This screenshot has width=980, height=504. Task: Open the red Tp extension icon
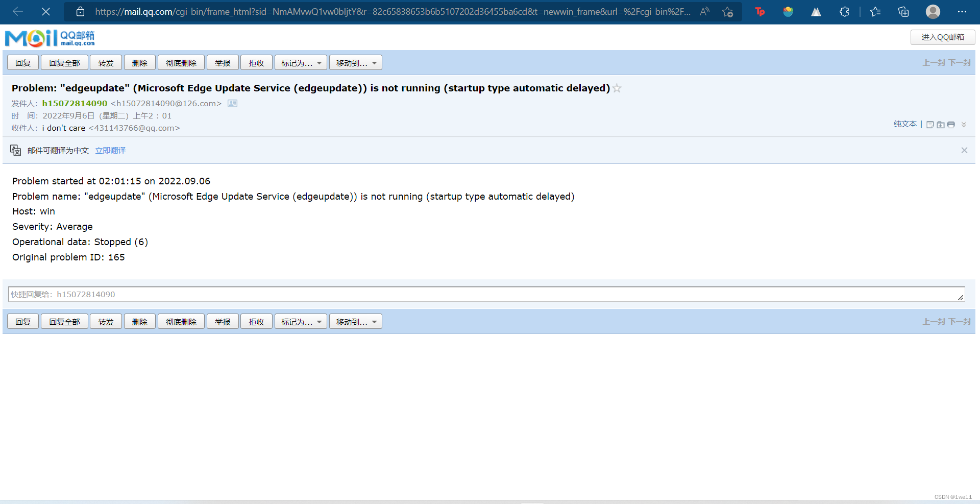point(760,11)
